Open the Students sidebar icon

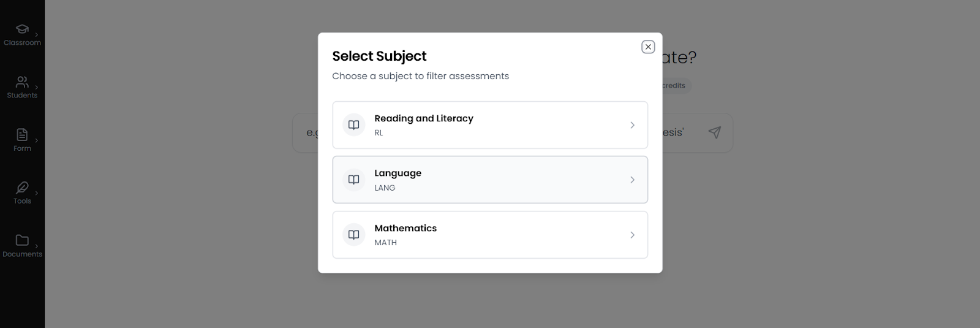pos(22,82)
